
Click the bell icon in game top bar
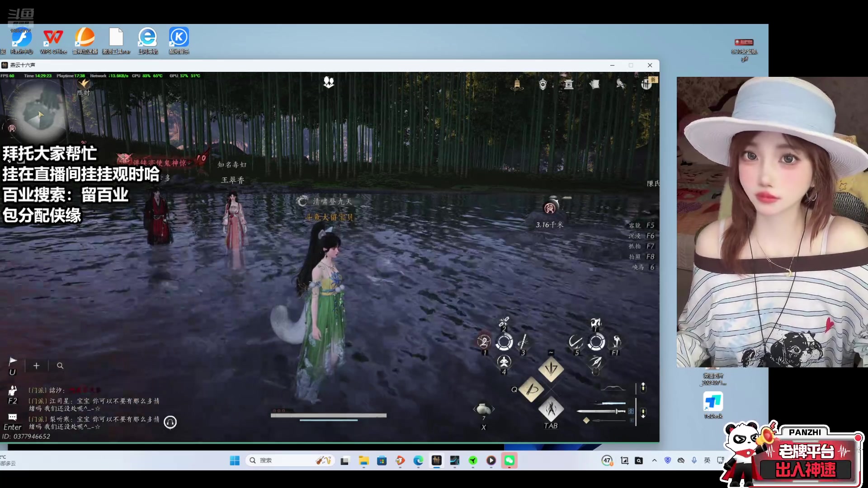(x=517, y=84)
